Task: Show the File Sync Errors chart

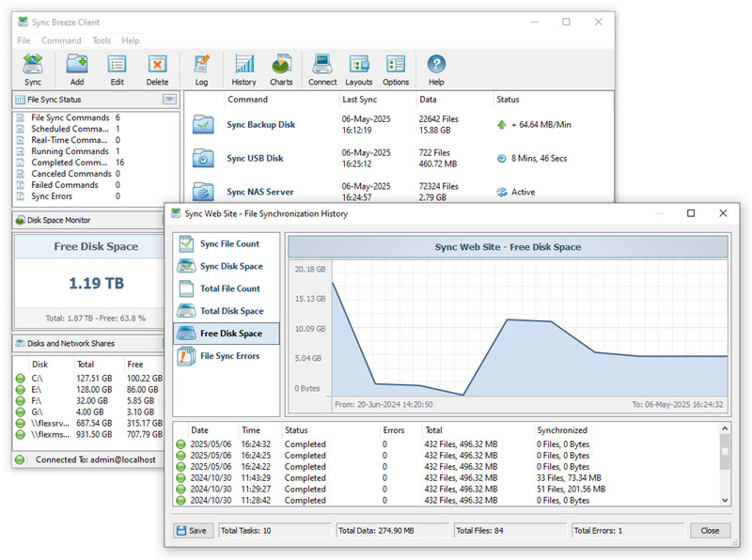Action: [x=227, y=356]
